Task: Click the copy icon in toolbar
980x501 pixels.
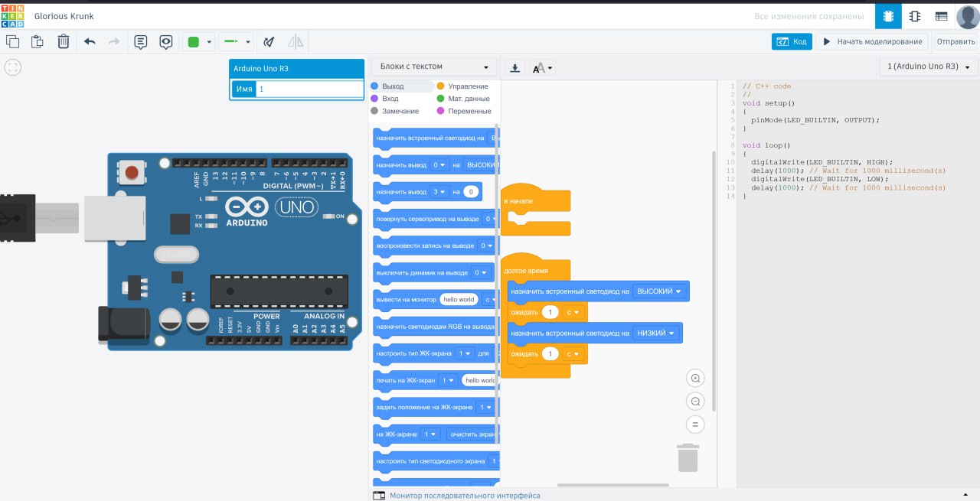Action: point(12,42)
